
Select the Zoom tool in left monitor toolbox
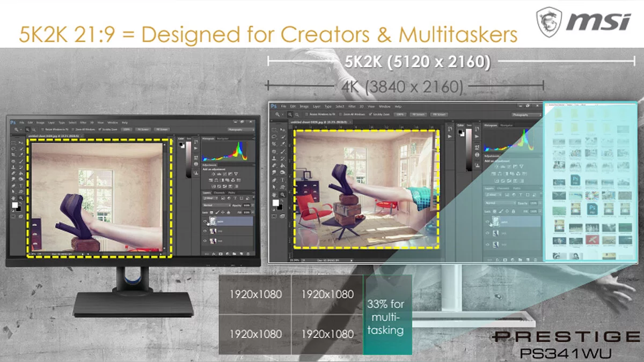click(x=21, y=198)
